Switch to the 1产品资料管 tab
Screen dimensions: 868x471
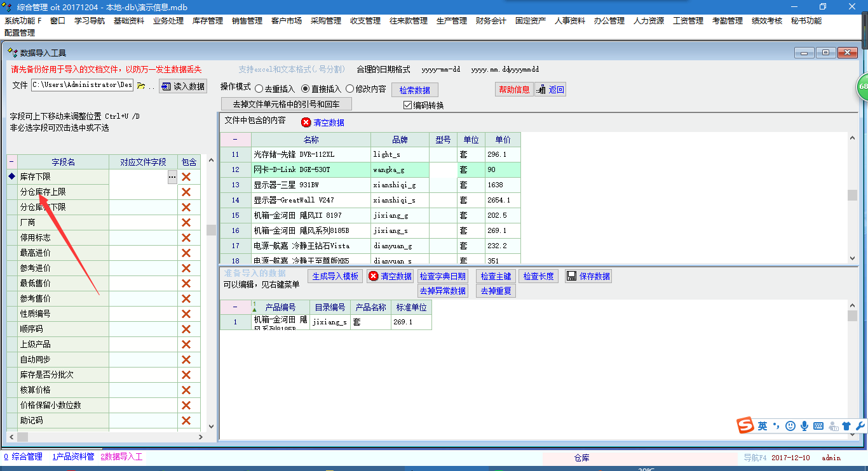click(x=72, y=456)
